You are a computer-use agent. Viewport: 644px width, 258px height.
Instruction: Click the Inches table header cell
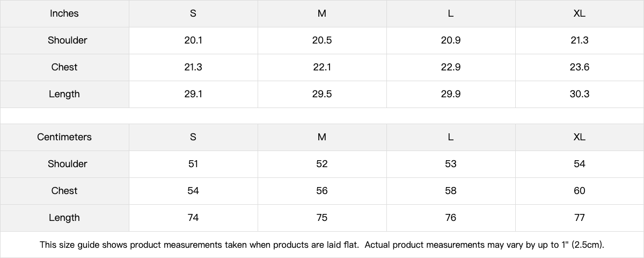coord(64,13)
